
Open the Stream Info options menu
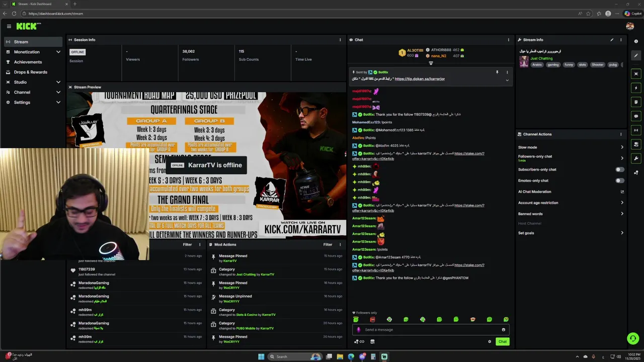coord(621,40)
